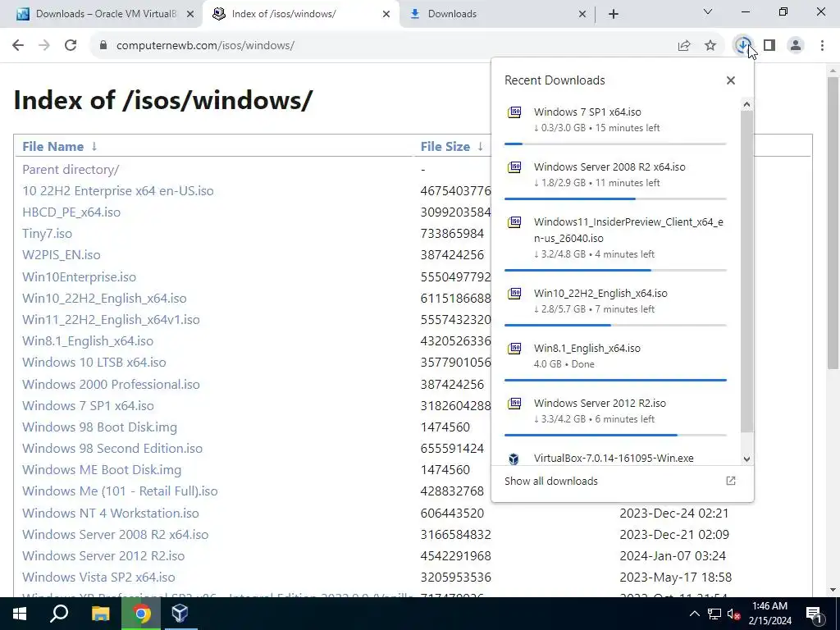
Task: Click the ISO icon of Win10_22H2_English_x64 download
Action: (x=514, y=293)
